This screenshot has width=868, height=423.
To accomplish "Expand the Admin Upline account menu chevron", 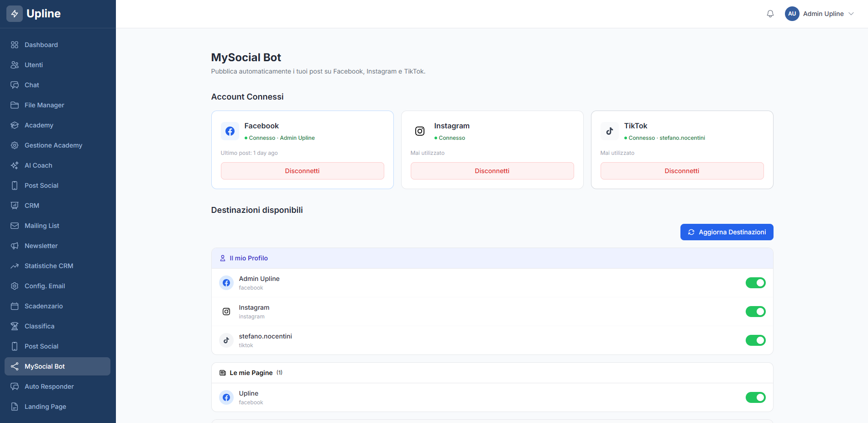I will point(851,14).
